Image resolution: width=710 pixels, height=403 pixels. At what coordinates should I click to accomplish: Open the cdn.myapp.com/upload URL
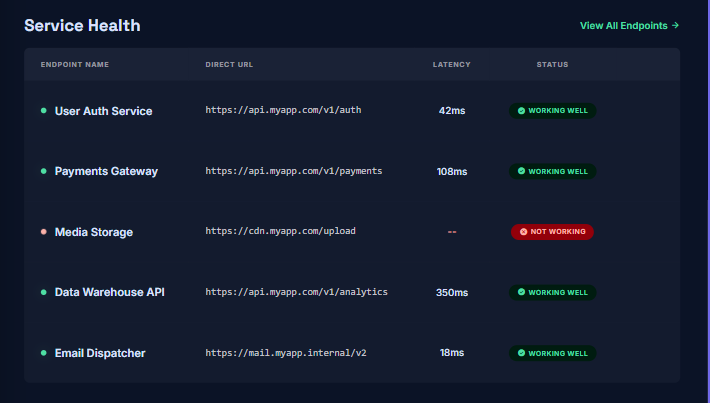pos(280,231)
